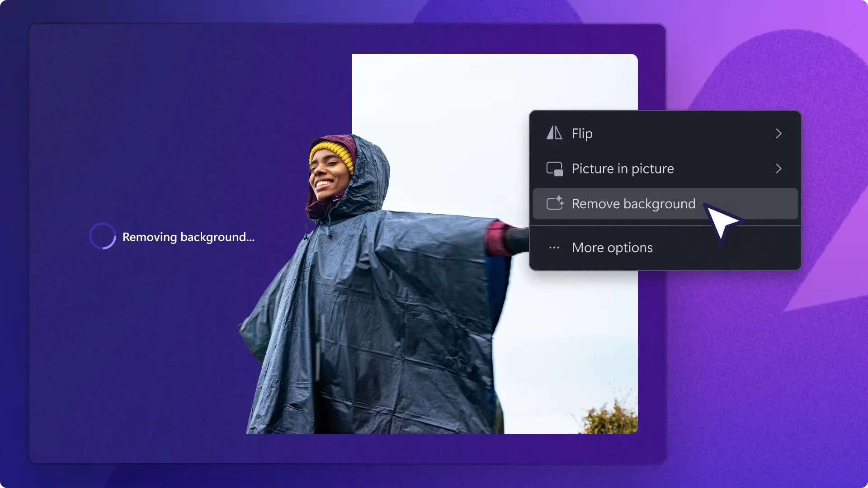Click the frame-with-stars icon on the highlighted row
Viewport: 868px width, 488px height.
(x=555, y=203)
